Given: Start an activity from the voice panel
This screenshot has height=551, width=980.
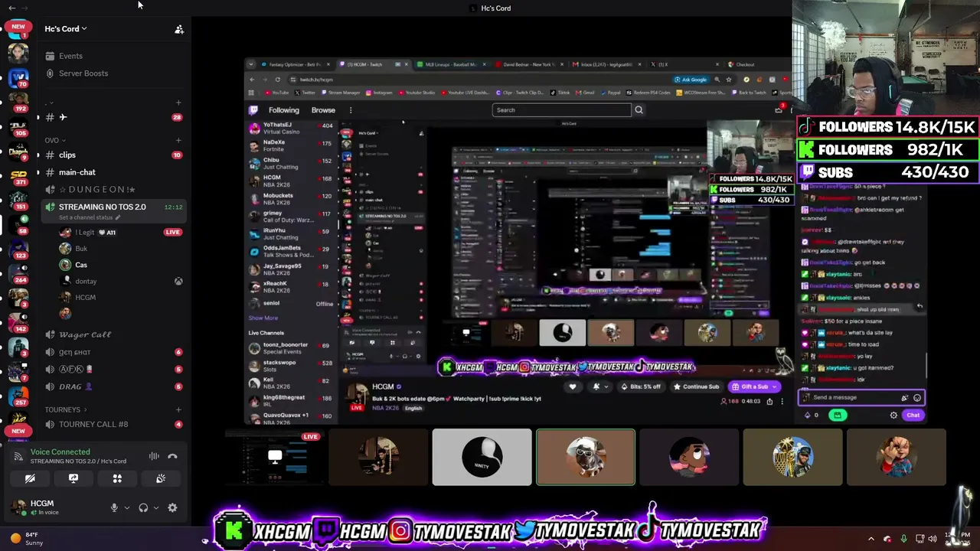Looking at the screenshot, I should pos(117,478).
